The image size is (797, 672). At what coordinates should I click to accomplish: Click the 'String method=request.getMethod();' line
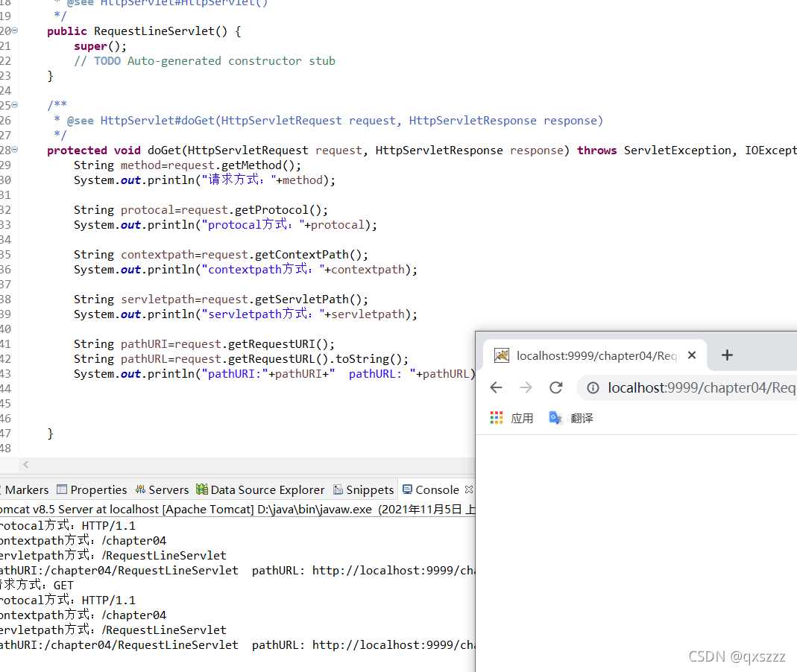tap(188, 165)
